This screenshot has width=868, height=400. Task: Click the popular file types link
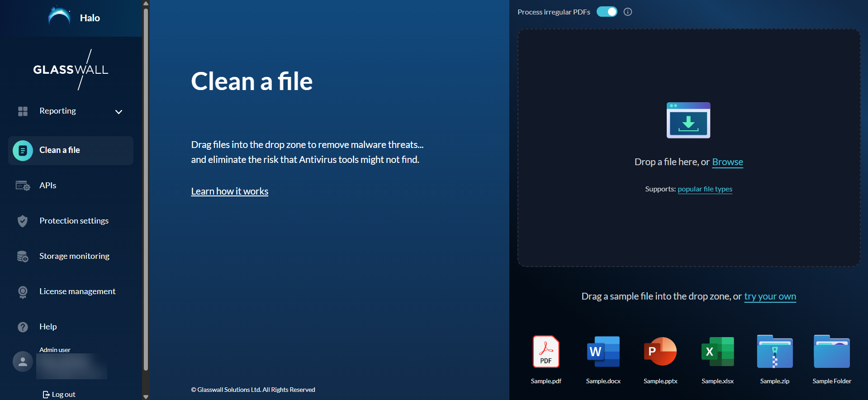[x=705, y=189]
